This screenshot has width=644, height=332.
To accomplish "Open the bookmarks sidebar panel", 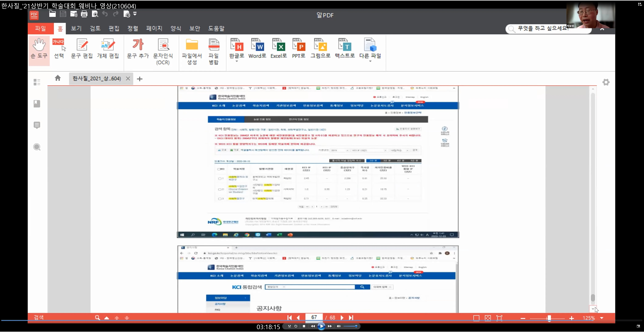I will [37, 104].
